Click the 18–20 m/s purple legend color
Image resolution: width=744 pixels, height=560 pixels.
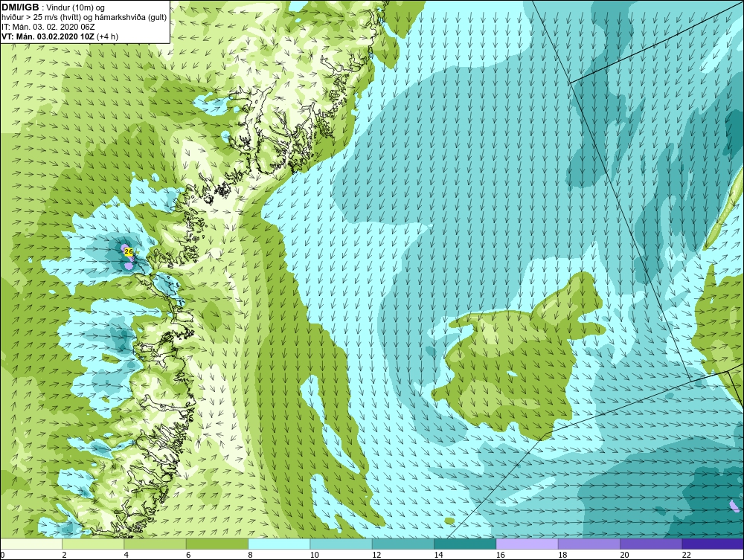pos(589,544)
